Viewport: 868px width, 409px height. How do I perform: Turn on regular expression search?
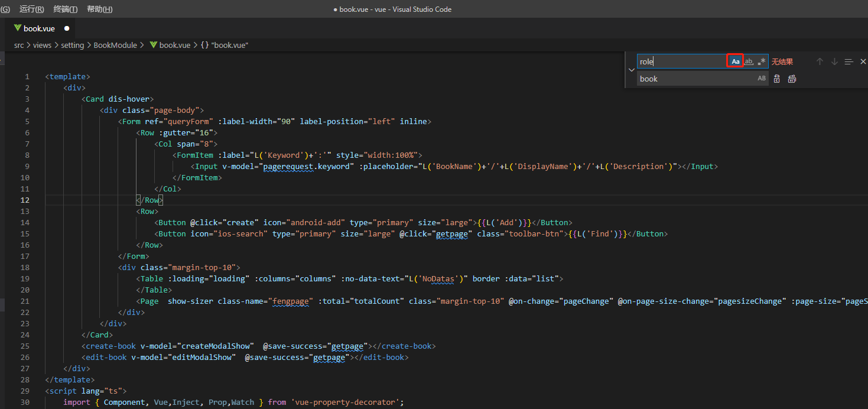762,61
